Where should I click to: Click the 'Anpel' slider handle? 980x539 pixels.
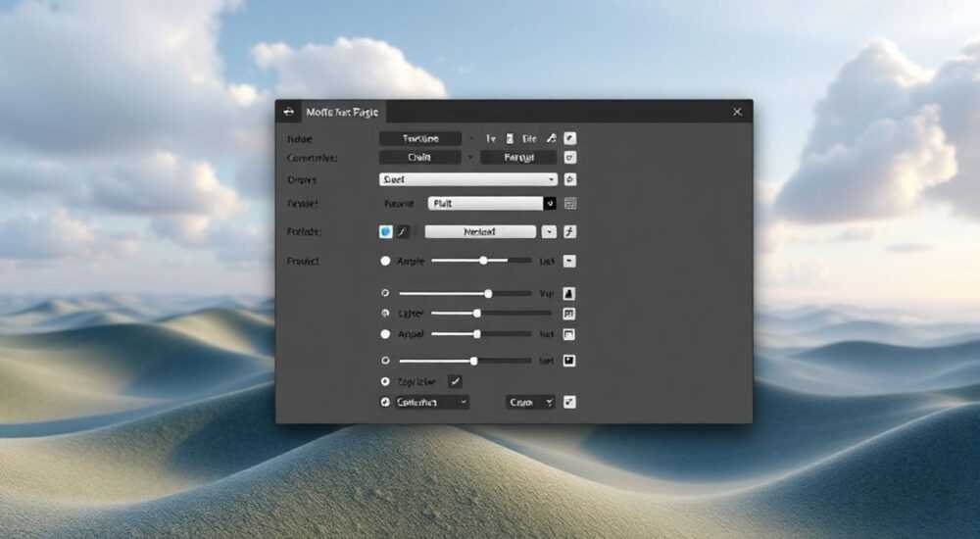(477, 334)
